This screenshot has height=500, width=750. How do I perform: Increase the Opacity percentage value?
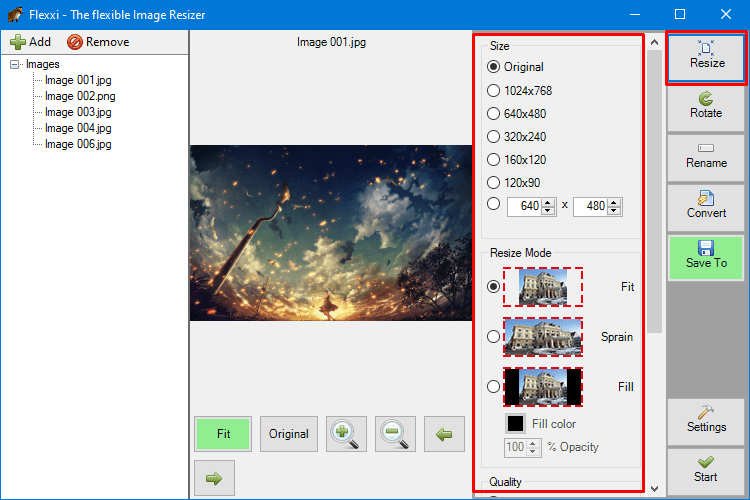pyautogui.click(x=533, y=444)
